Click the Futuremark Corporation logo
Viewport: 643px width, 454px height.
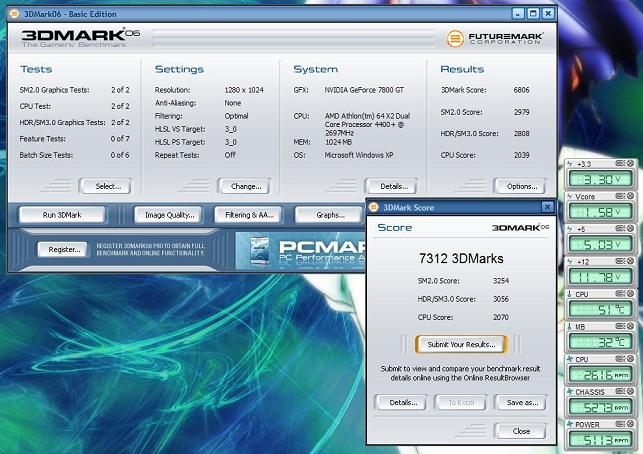496,38
